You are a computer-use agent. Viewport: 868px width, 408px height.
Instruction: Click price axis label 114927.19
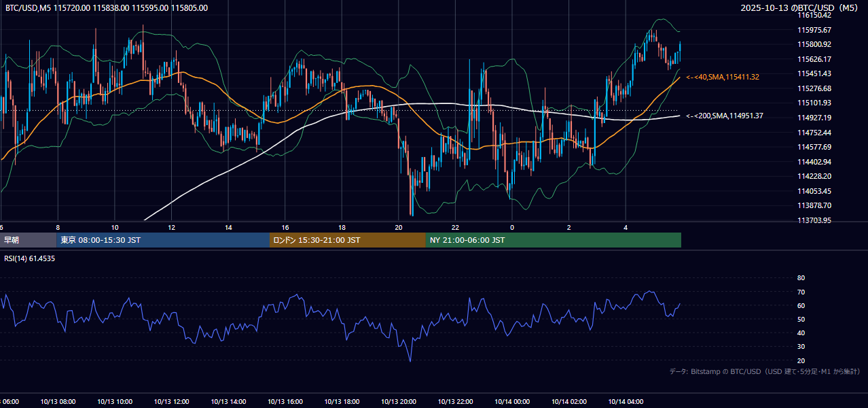816,118
